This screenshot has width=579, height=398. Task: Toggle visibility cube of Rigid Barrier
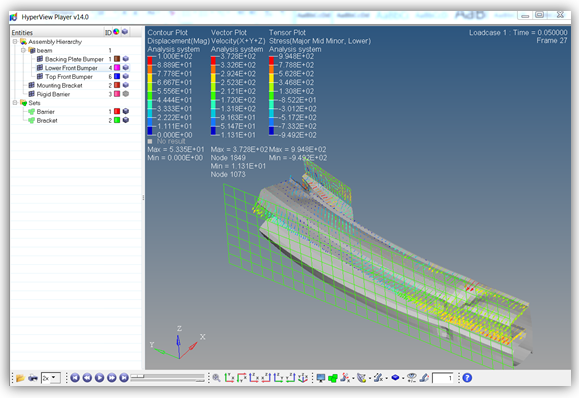pyautogui.click(x=126, y=94)
